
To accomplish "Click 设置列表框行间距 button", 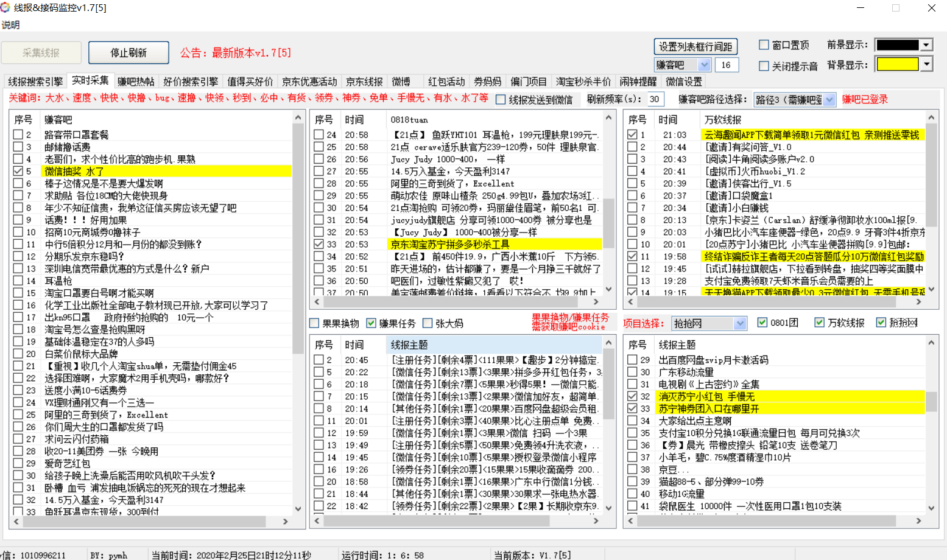I will click(x=695, y=47).
